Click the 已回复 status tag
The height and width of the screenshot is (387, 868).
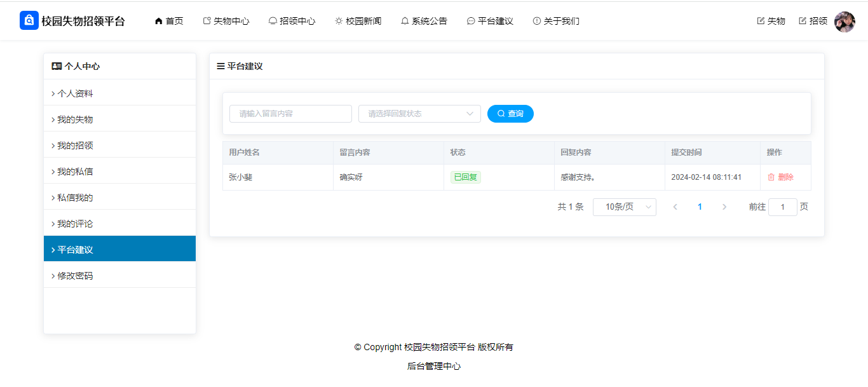coord(466,177)
